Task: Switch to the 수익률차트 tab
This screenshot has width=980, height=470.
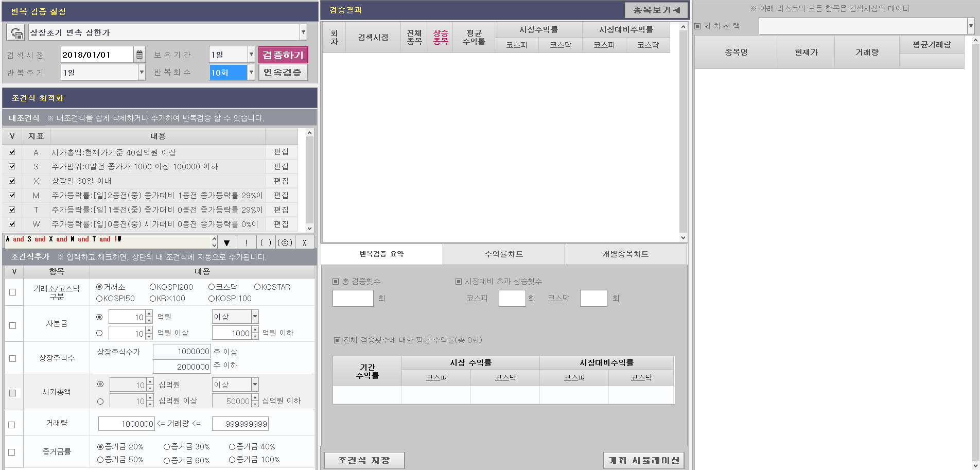Action: pyautogui.click(x=504, y=254)
